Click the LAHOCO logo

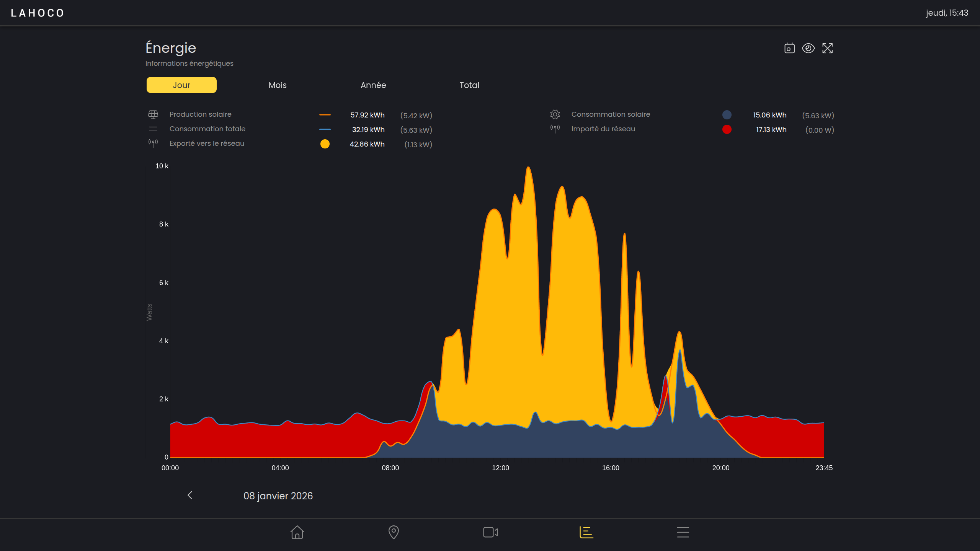click(x=38, y=13)
